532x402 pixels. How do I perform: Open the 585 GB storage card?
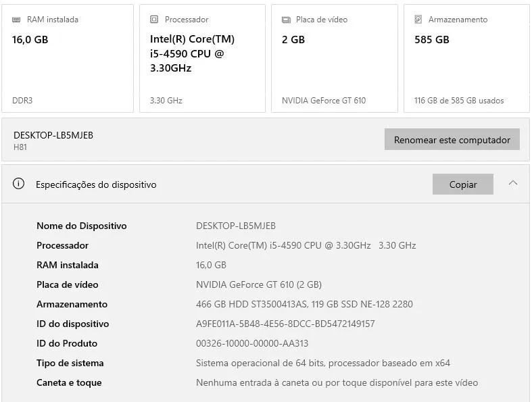pyautogui.click(x=466, y=59)
